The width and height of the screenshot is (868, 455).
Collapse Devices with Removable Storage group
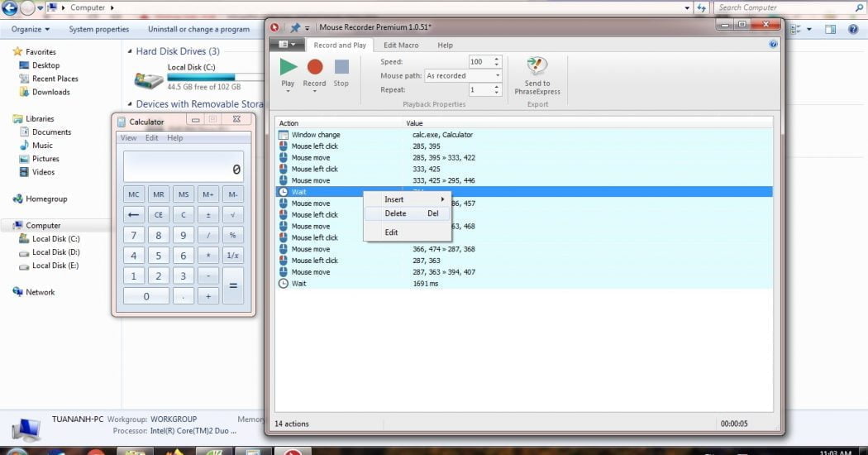(x=130, y=103)
